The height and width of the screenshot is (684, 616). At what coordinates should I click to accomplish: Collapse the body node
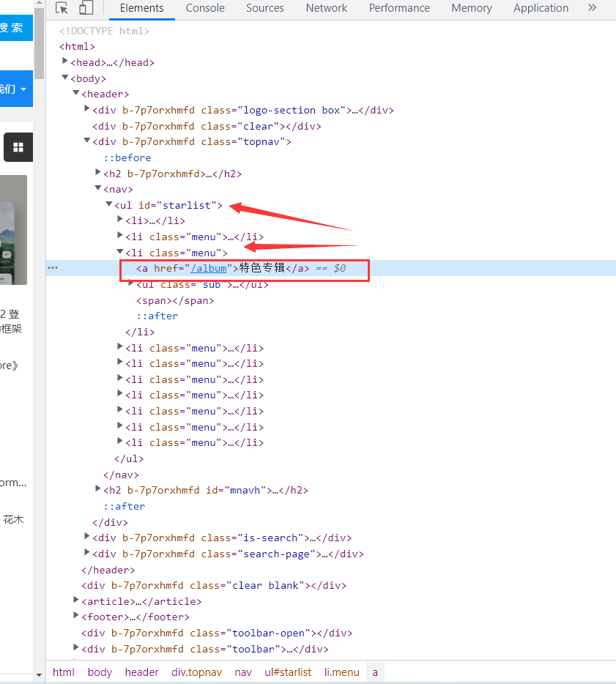(64, 77)
